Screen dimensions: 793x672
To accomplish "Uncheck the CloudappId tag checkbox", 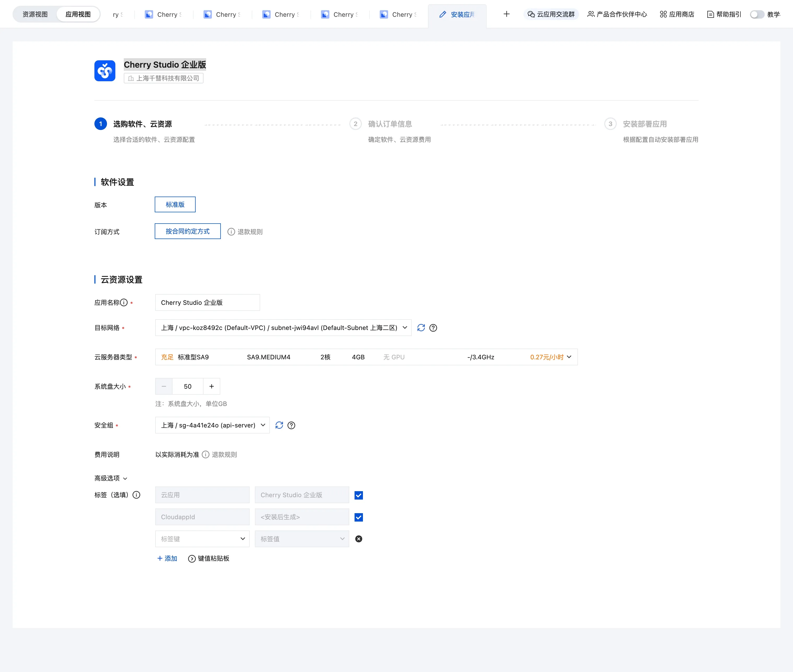I will pyautogui.click(x=358, y=517).
